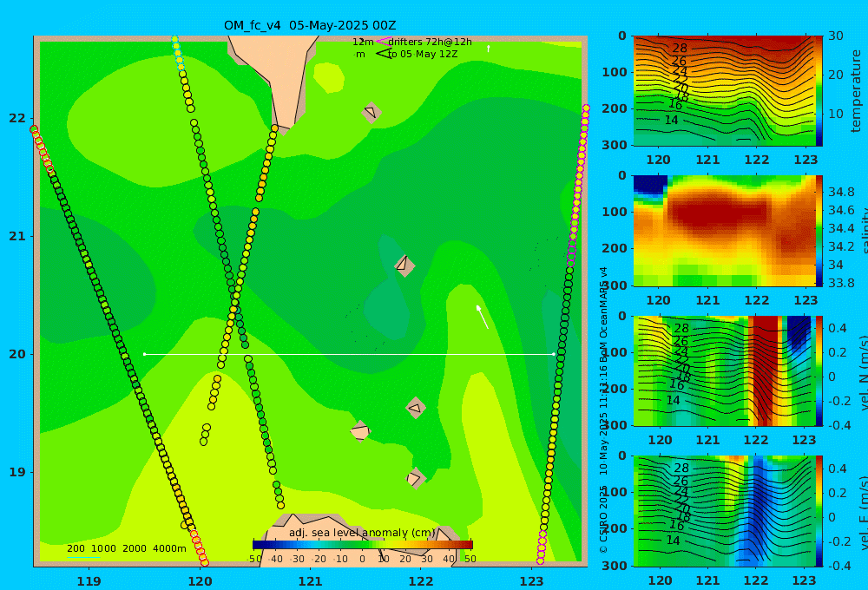The image size is (868, 590).
Task: Click the 'temperature' colorbar axis label
Action: [x=856, y=91]
